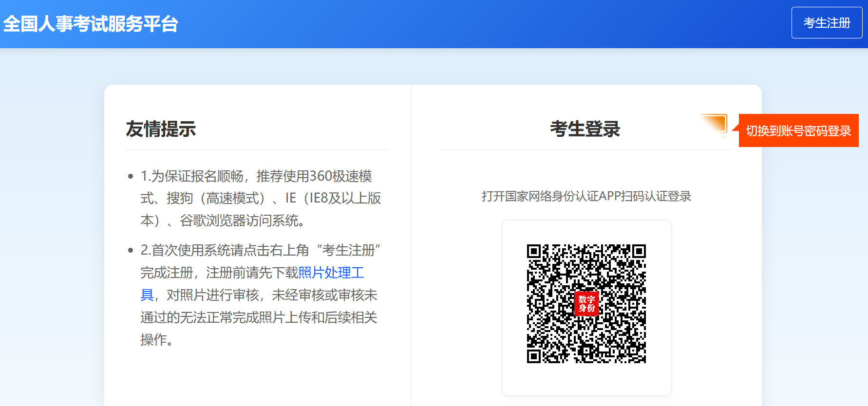
Task: Click the first tip about 360极速模式 browsers
Action: click(261, 198)
